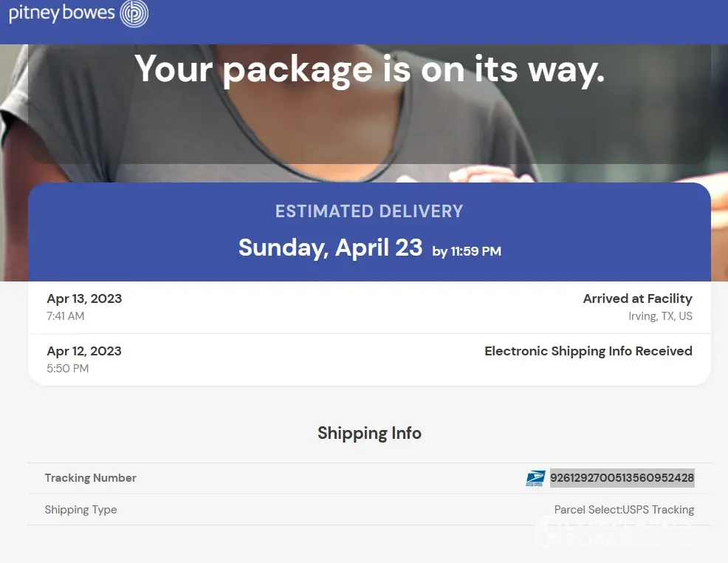This screenshot has height=563, width=728.
Task: Click Electronic Shipping Info Received status
Action: 588,351
